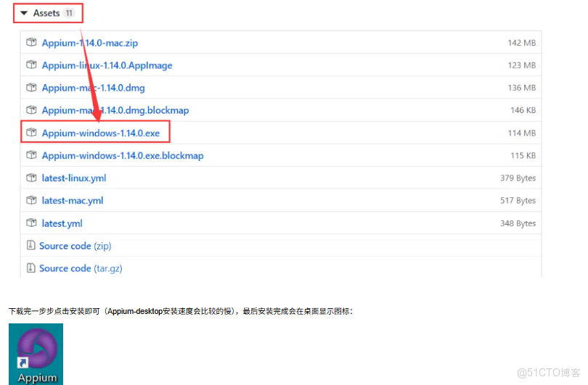The width and height of the screenshot is (588, 385).
Task: Download Source code (zip)
Action: [x=75, y=246]
